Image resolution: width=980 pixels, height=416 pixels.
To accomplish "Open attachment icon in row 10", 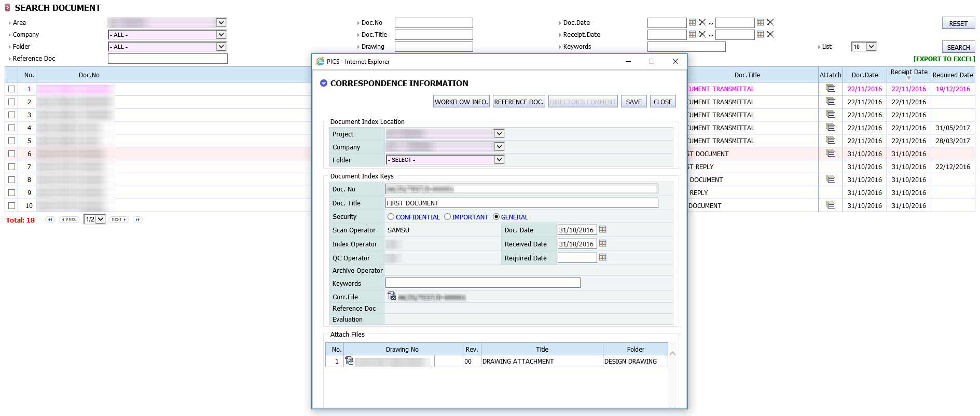I will tap(831, 205).
